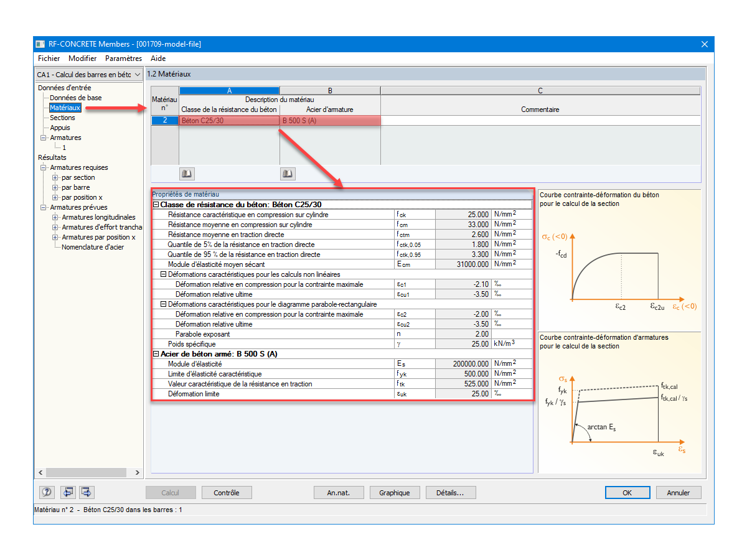Screen dimensions: 747x560
Task: Click the Ecm value 31000.000
Action: pos(464,264)
